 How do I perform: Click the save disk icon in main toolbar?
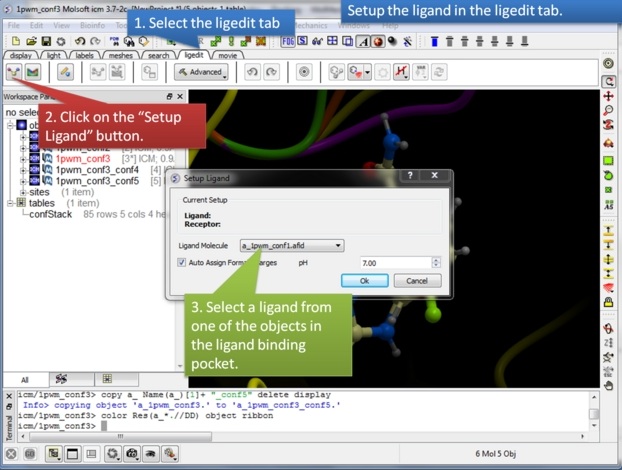pos(46,41)
